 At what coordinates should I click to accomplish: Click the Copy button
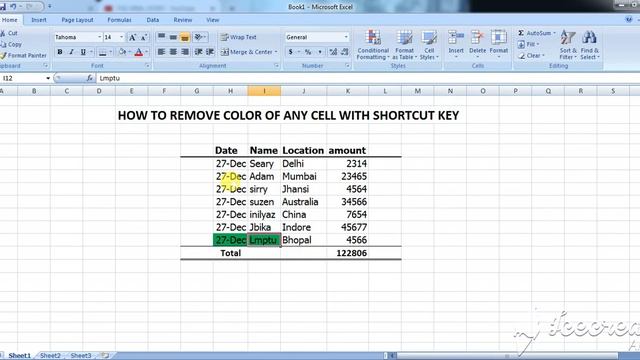click(x=11, y=44)
